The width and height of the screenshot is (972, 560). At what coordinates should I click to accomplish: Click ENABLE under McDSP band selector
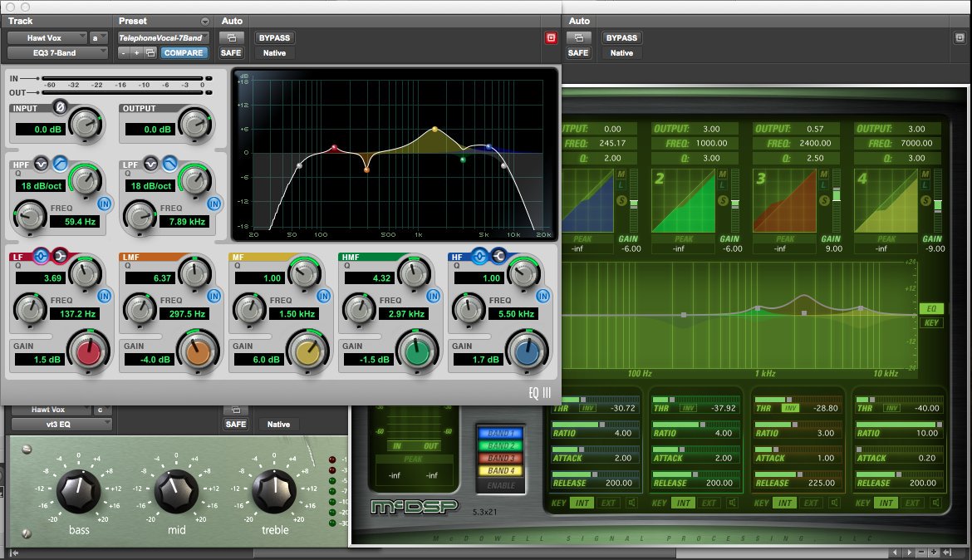click(x=501, y=485)
